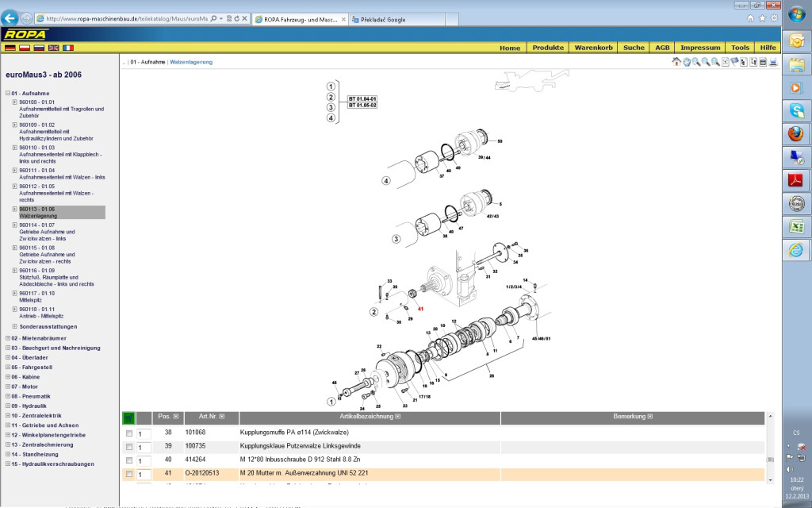Open the Warenkorb menu
Viewport: 812px width, 508px height.
[593, 48]
